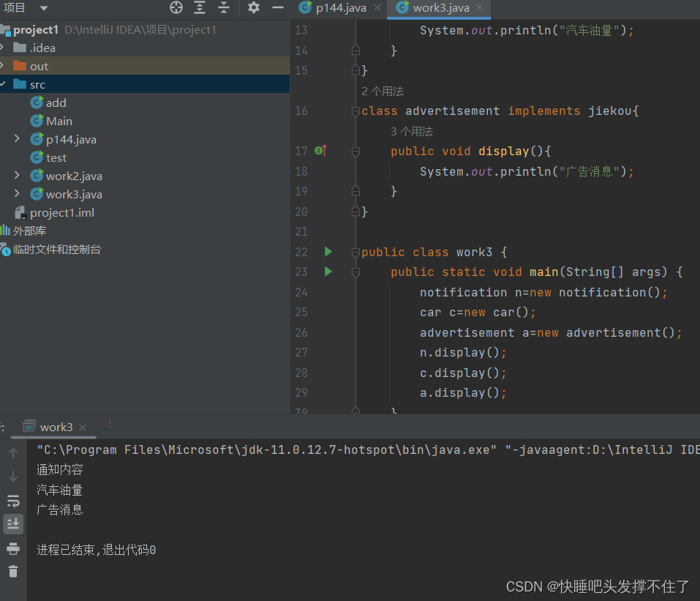Click the 广告消息 console output line
The width and height of the screenshot is (700, 601).
point(60,509)
